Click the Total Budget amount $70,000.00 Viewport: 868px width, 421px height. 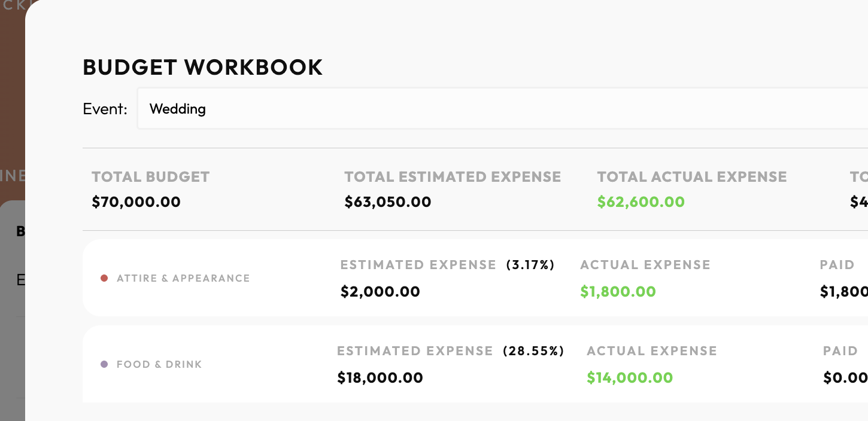click(136, 202)
